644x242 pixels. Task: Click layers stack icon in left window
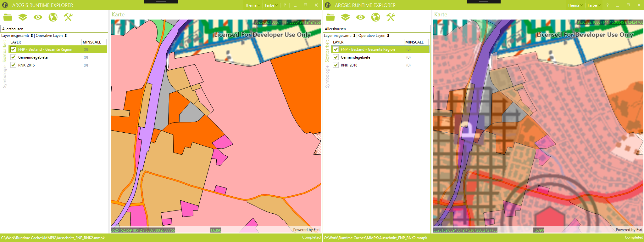pyautogui.click(x=23, y=17)
